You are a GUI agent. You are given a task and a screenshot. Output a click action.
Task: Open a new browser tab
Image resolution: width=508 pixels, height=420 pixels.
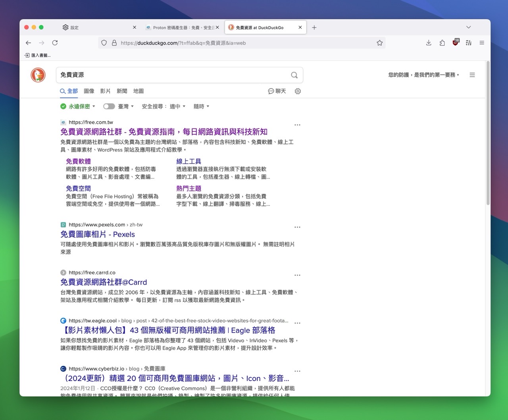click(x=314, y=27)
